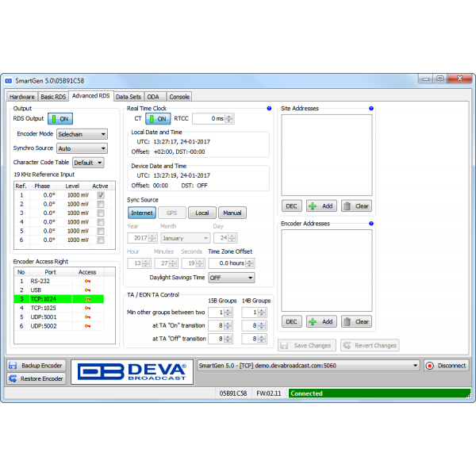This screenshot has width=476, height=476.
Task: Check the Active box for reference 3
Action: pos(101,213)
